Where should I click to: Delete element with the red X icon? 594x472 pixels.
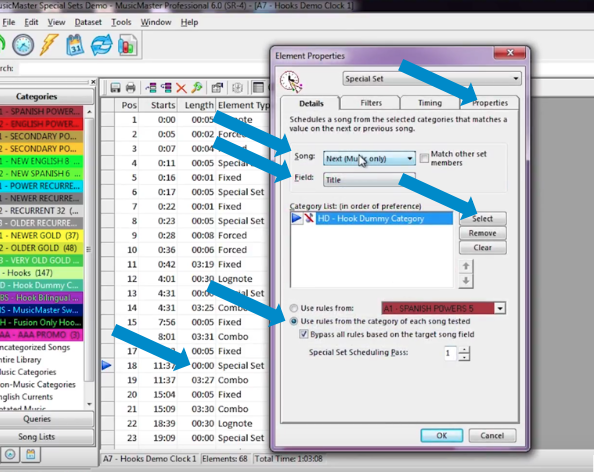pos(181,88)
